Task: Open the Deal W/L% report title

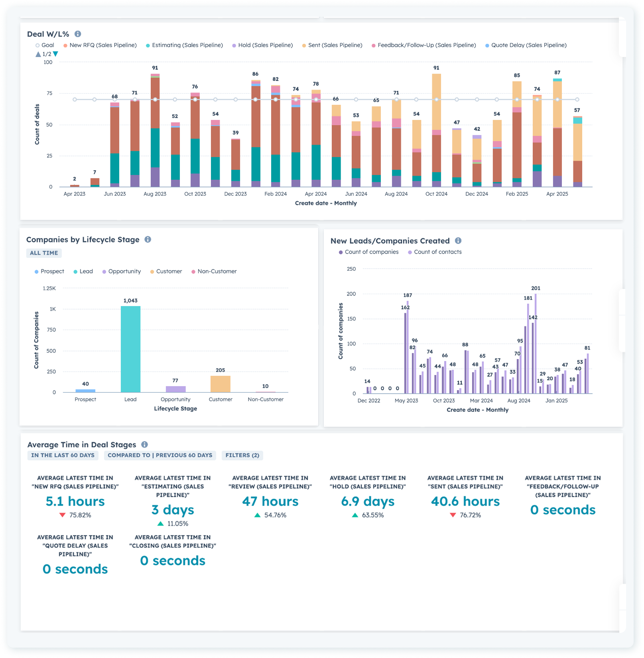Action: [x=48, y=34]
